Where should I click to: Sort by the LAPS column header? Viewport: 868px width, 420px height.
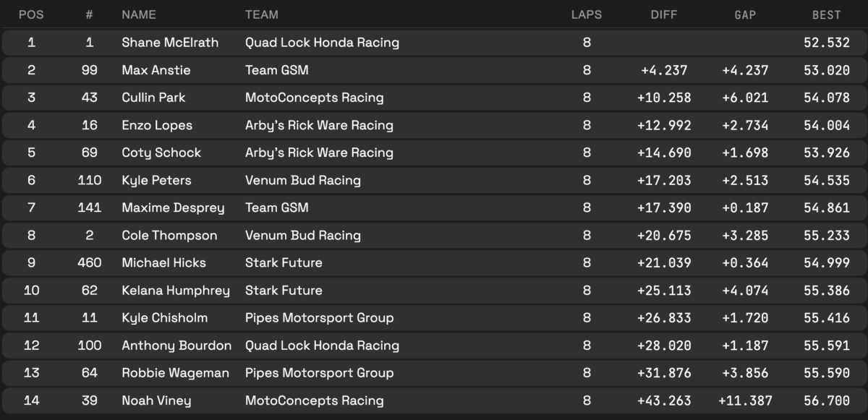[x=586, y=14]
